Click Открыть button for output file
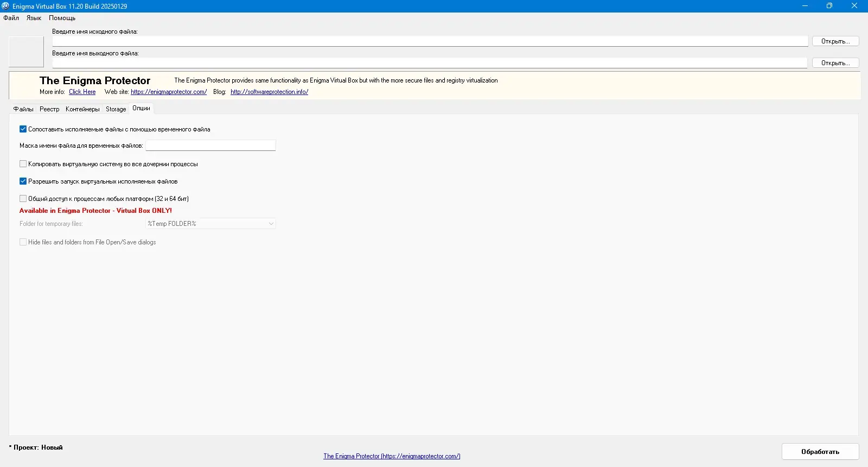 (x=835, y=63)
